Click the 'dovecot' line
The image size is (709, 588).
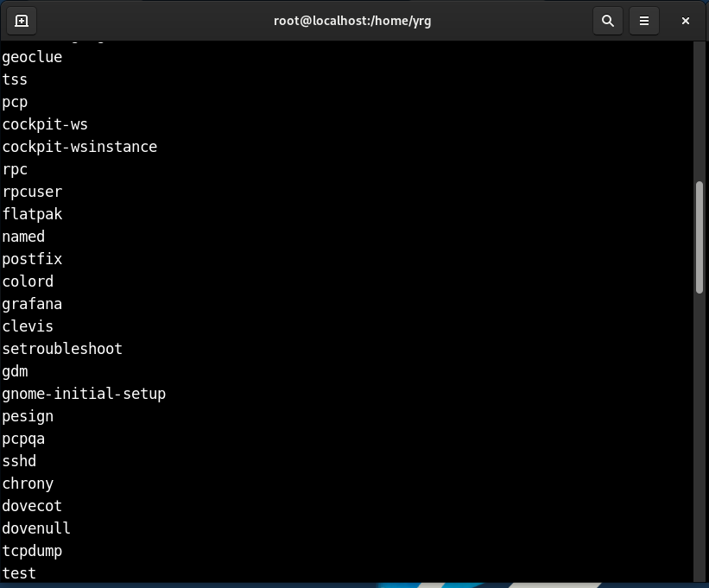32,506
